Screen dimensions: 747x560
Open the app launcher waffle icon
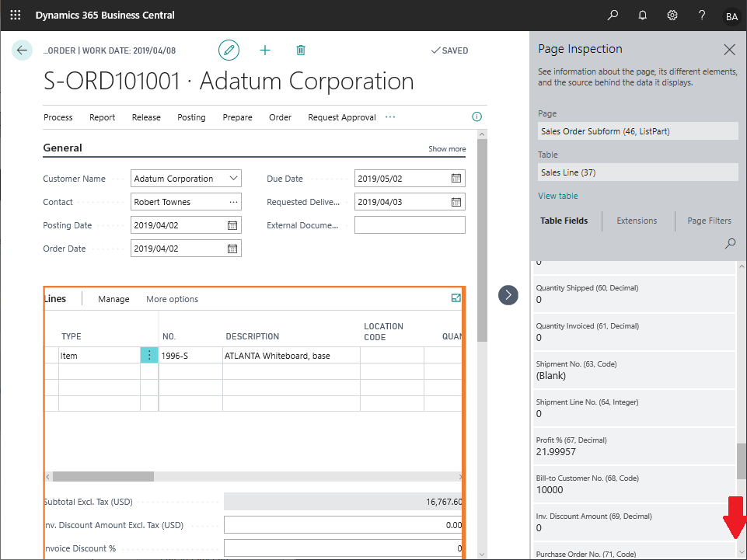16,15
